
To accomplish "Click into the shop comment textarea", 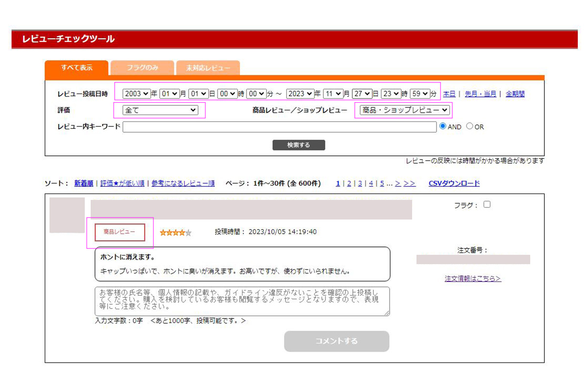I will tap(243, 301).
